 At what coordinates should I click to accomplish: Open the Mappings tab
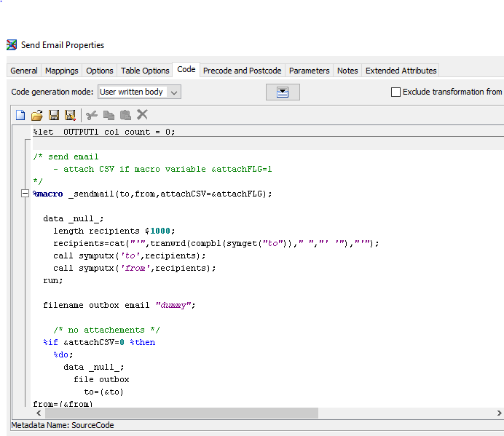(x=62, y=71)
